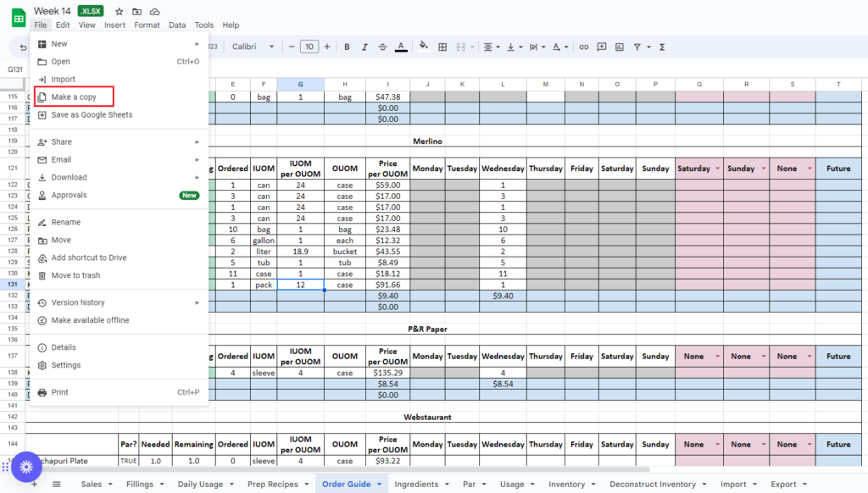Switch to the Ingredients sheet tab
Image resolution: width=868 pixels, height=493 pixels.
tap(416, 484)
